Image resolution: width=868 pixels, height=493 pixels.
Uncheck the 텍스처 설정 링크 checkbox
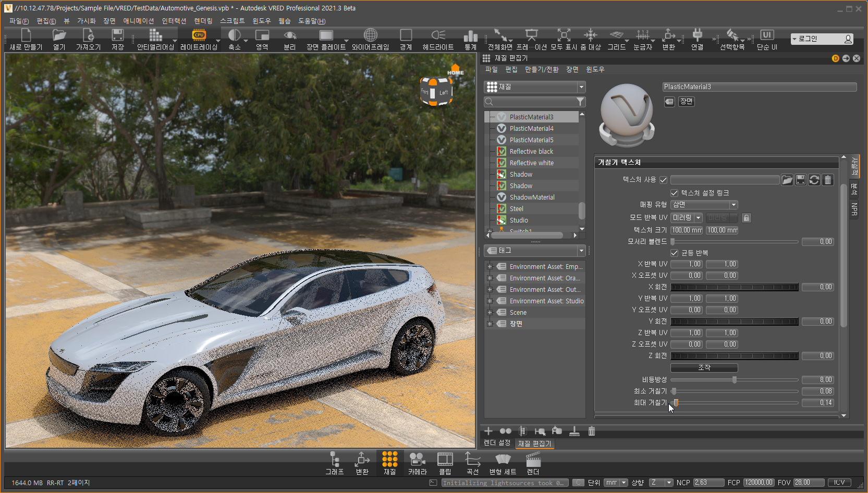tap(674, 193)
